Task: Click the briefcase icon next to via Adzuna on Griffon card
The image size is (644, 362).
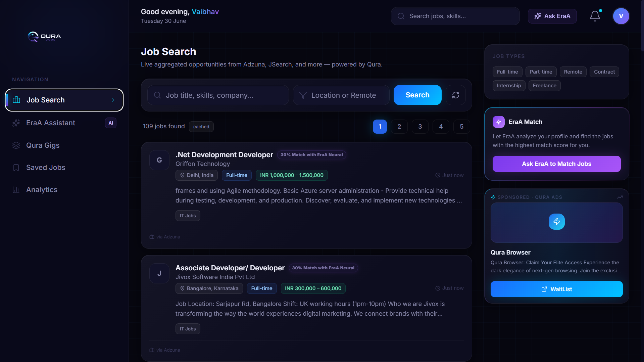Action: click(152, 237)
